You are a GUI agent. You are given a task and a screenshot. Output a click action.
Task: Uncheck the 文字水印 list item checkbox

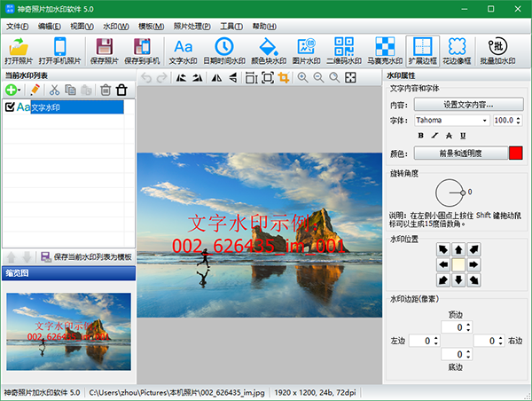(x=9, y=107)
